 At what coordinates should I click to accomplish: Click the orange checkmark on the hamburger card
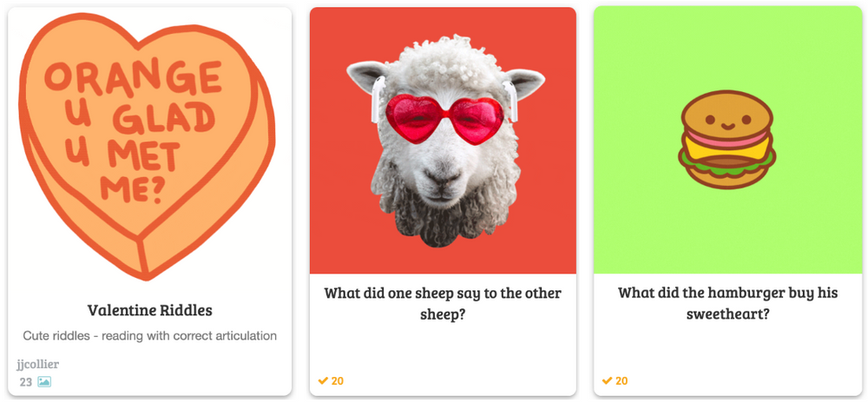click(x=607, y=381)
